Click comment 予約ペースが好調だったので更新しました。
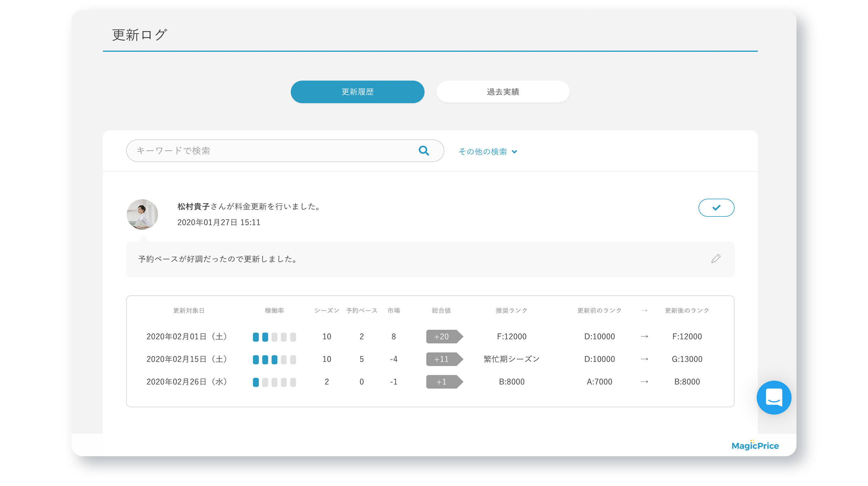Image resolution: width=868 pixels, height=486 pixels. click(218, 259)
